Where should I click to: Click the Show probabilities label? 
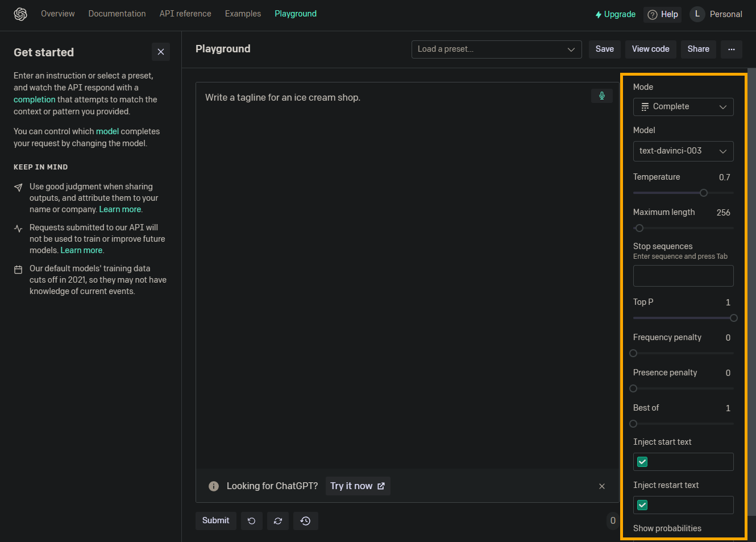tap(667, 528)
